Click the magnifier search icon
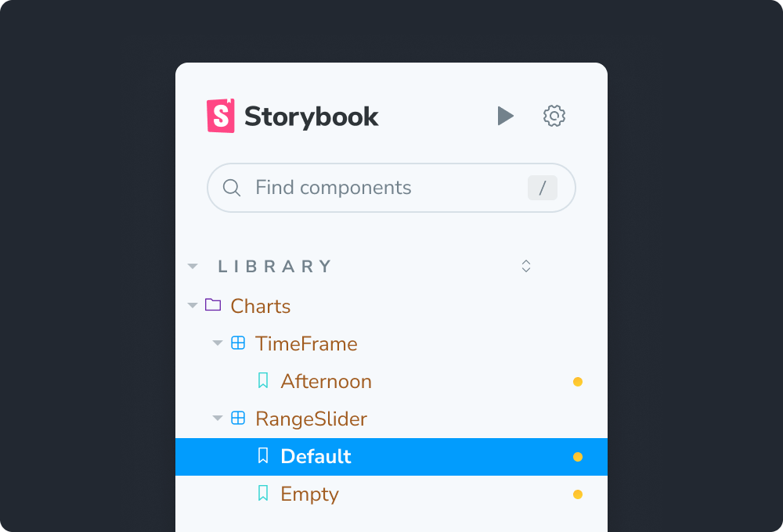Screen dimensions: 783x532 pyautogui.click(x=232, y=188)
